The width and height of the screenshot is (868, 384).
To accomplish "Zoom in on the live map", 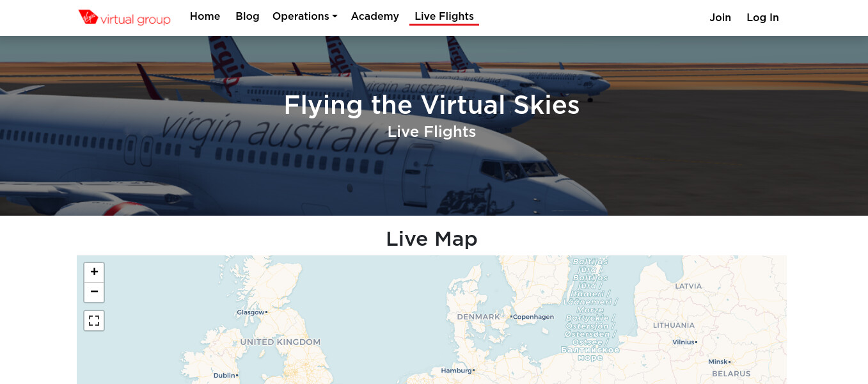I will click(x=94, y=272).
